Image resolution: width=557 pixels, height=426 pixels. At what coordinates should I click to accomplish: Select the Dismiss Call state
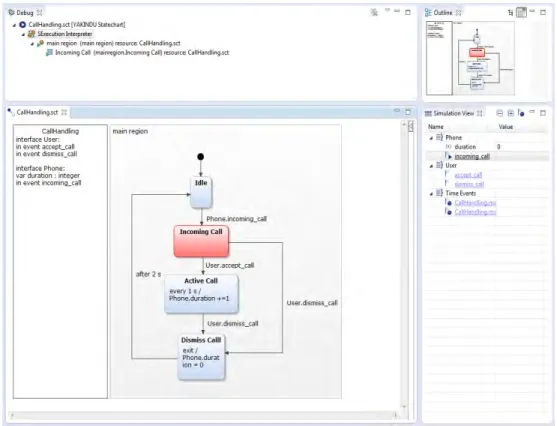click(201, 358)
